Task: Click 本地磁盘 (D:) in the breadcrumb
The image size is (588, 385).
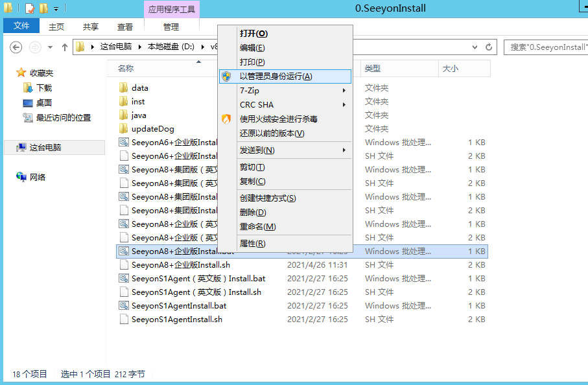Action: [171, 47]
